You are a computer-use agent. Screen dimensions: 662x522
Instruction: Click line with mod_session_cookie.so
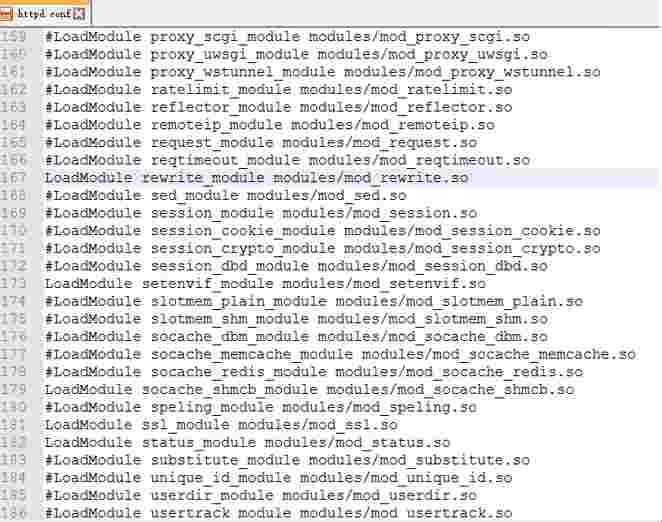[x=323, y=231]
